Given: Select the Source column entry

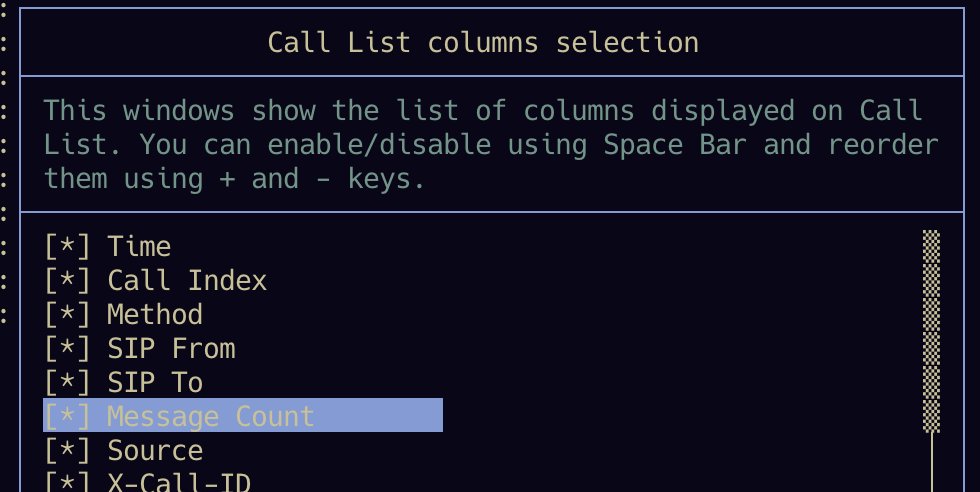Looking at the screenshot, I should [155, 451].
